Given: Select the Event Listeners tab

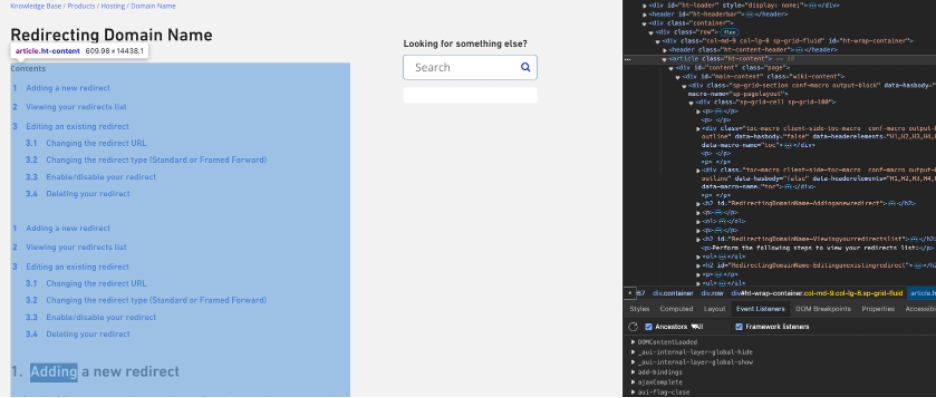Looking at the screenshot, I should point(760,308).
